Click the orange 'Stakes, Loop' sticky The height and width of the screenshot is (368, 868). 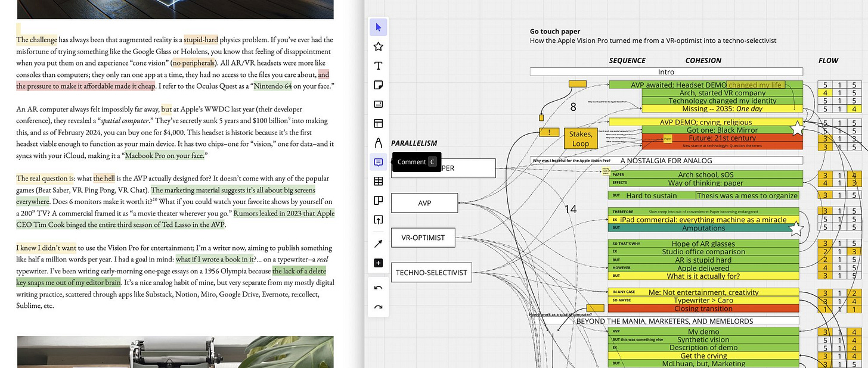(581, 139)
